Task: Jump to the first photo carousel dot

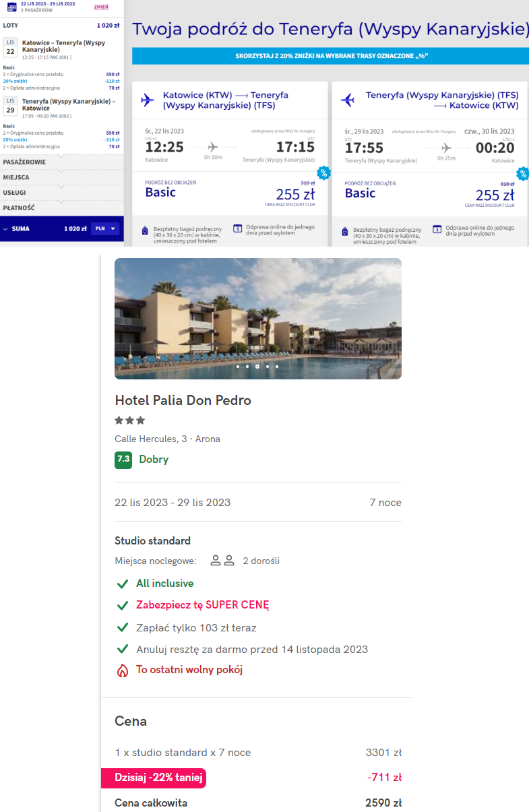Action: click(237, 367)
